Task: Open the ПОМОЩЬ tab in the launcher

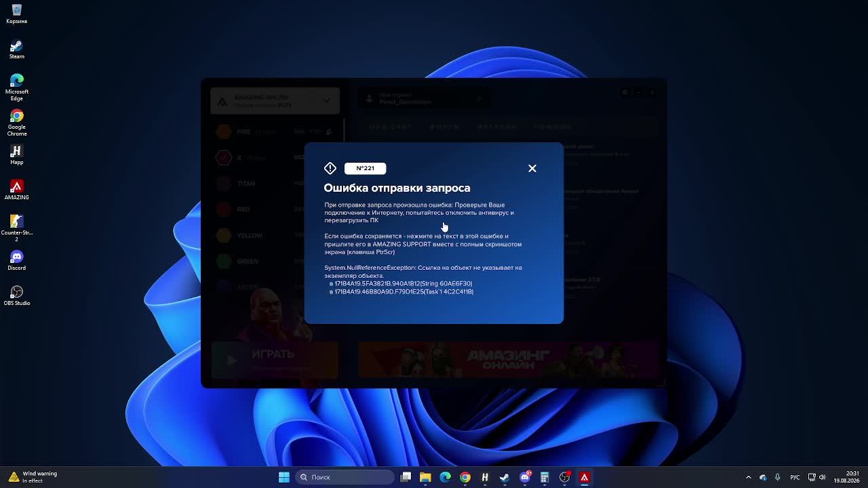Action: (553, 127)
